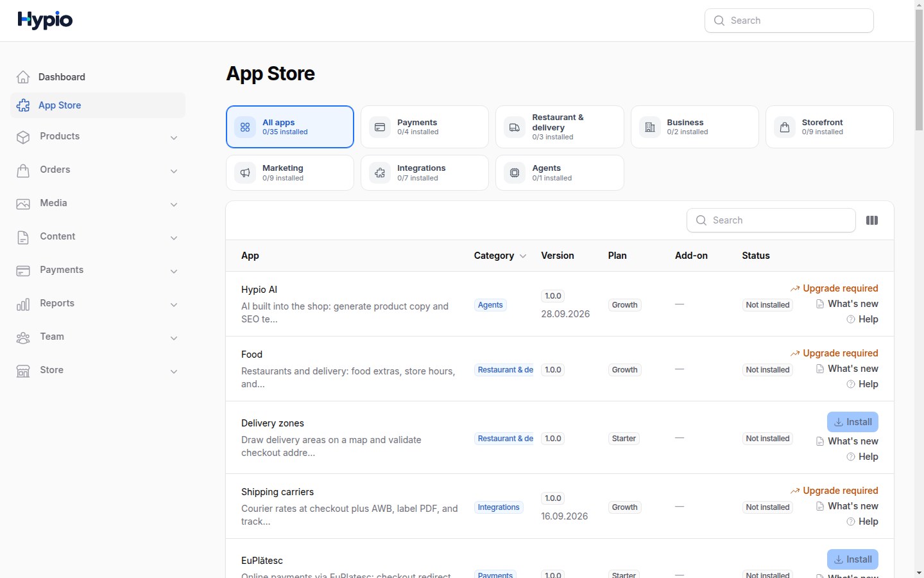Expand the Reports sidebar chevron
The height and width of the screenshot is (578, 924).
[174, 304]
